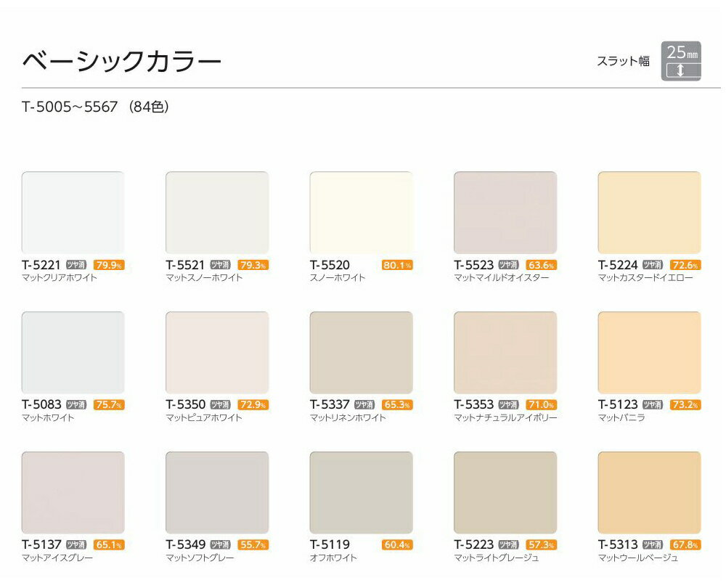Viewport: 726px width, 588px height.
Task: Choose the T-5123 matte vanilla swatch
Action: [649, 353]
